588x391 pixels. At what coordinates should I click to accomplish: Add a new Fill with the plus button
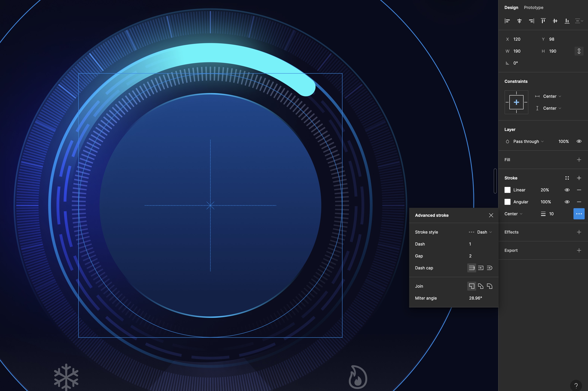(579, 160)
